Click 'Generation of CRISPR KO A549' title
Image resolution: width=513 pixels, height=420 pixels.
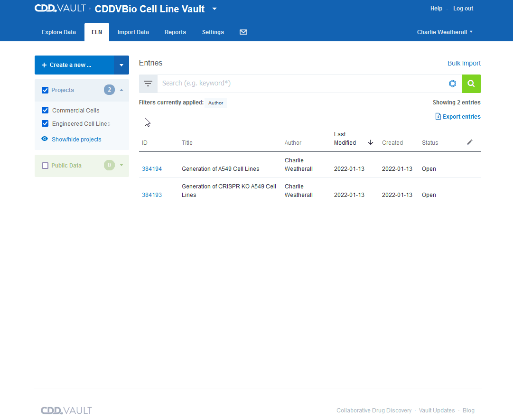[229, 191]
